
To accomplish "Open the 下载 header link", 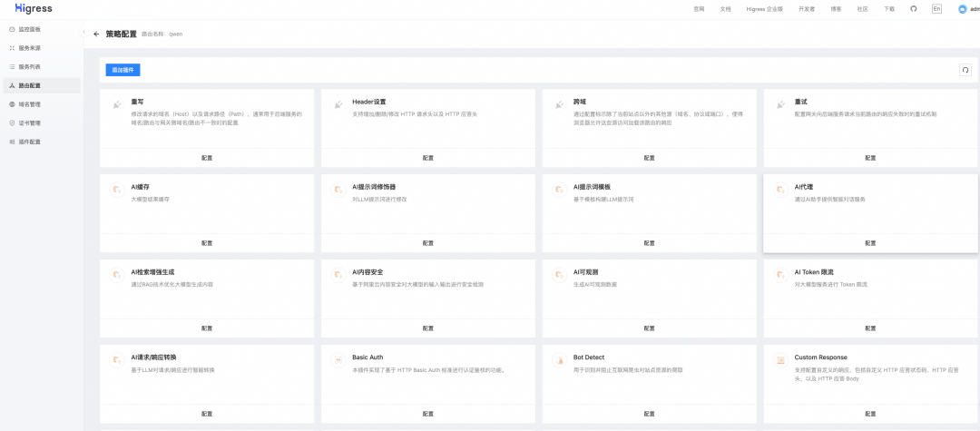I will pos(888,9).
